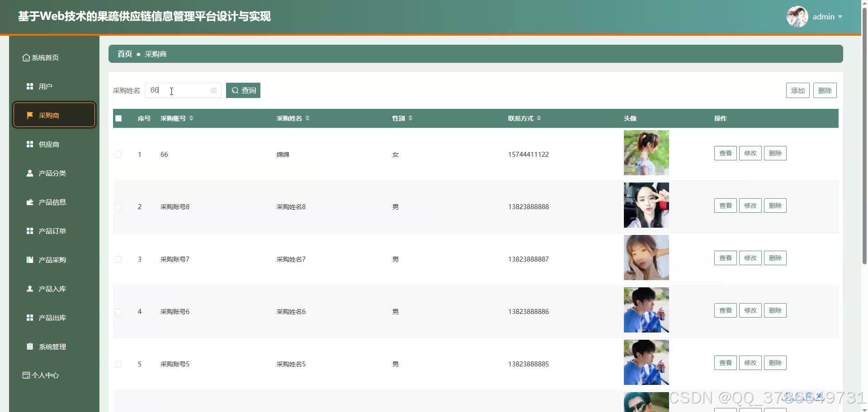Click the clipboard icon next to 系统管理
This screenshot has height=412, width=868.
point(30,346)
